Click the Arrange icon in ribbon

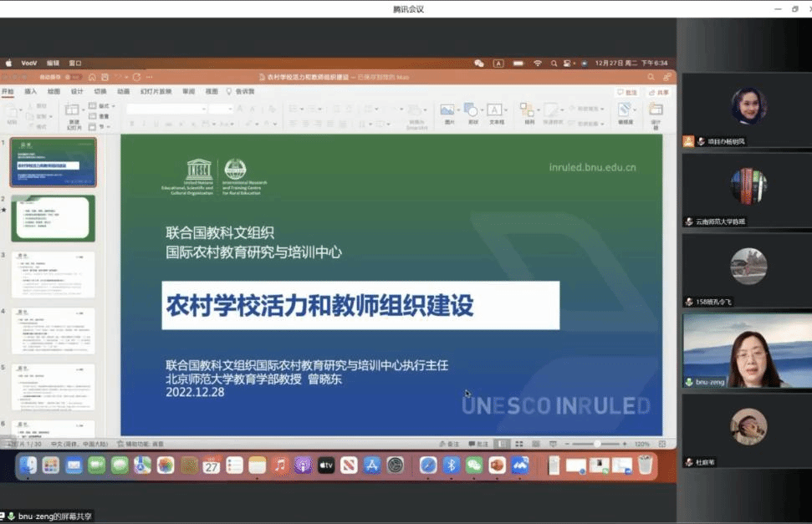pyautogui.click(x=529, y=111)
